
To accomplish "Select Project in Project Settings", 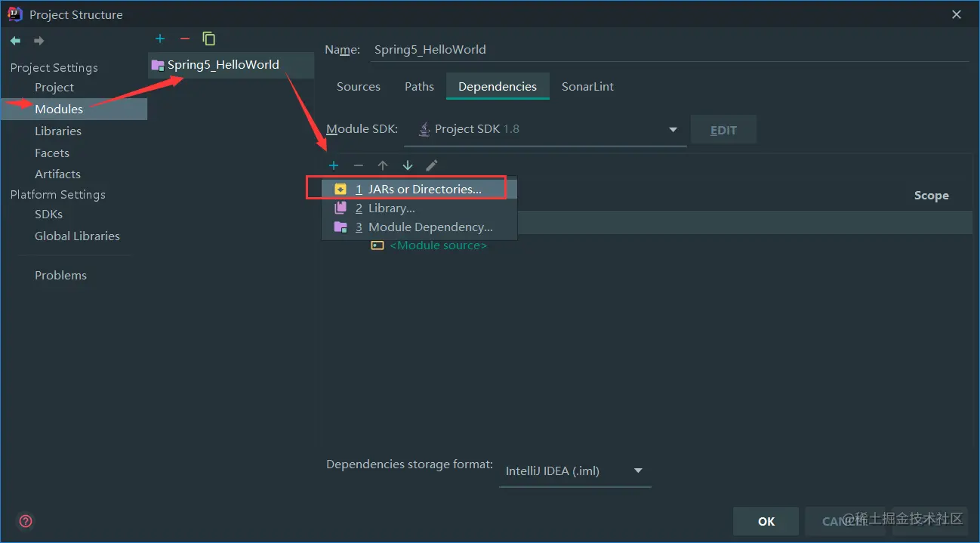I will tap(54, 88).
